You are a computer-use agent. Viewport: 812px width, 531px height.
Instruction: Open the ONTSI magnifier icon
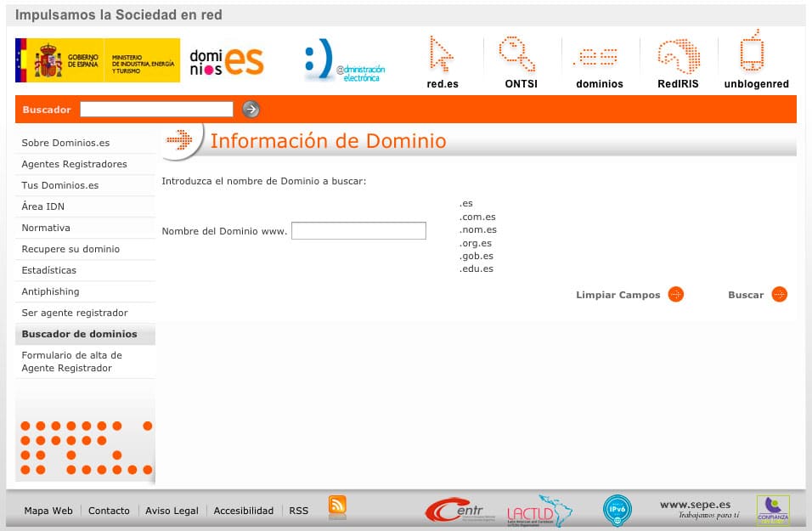pyautogui.click(x=516, y=54)
